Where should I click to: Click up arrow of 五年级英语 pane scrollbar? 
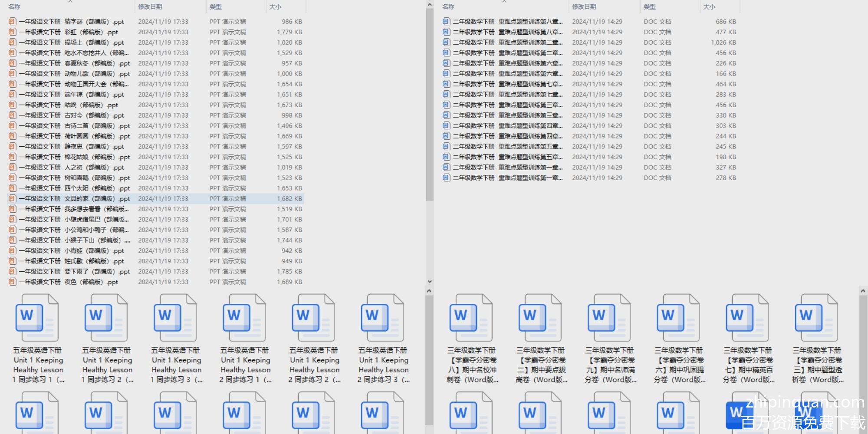click(x=429, y=291)
